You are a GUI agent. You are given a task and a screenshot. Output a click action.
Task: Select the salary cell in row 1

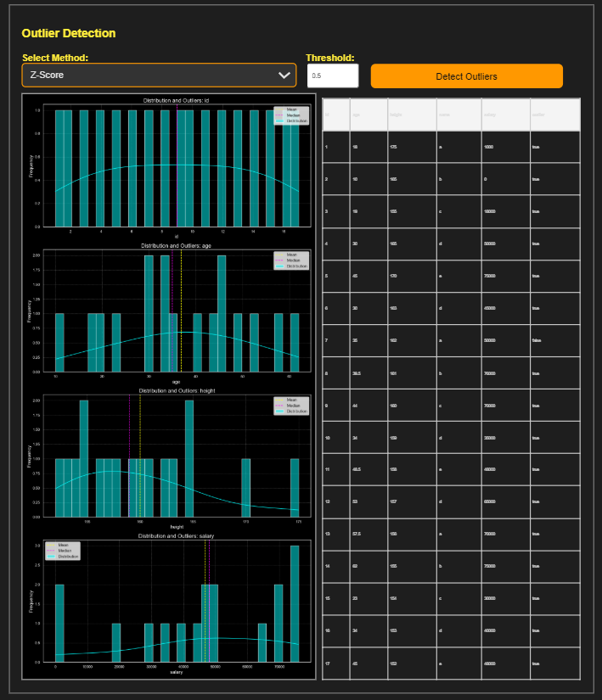click(x=505, y=147)
